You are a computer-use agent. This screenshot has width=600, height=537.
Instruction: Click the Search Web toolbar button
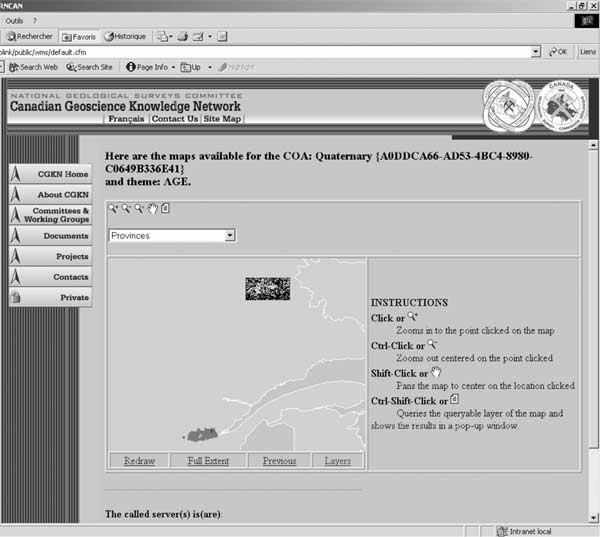(x=34, y=67)
